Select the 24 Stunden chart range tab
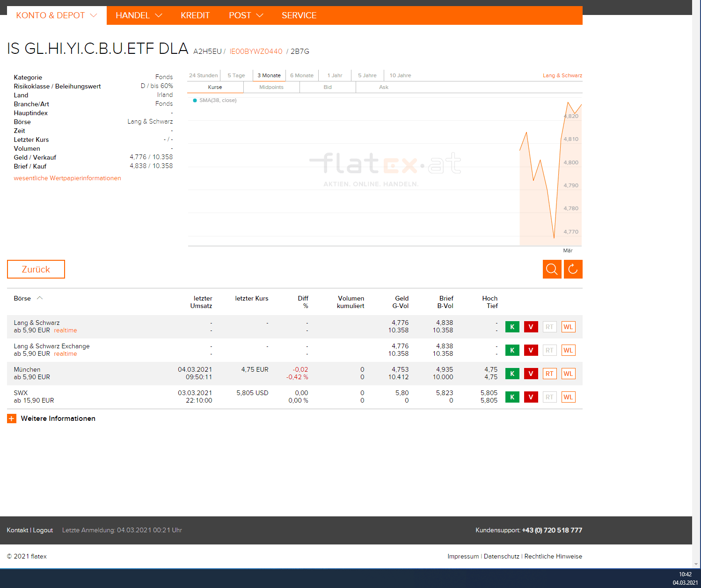The image size is (701, 588). click(x=204, y=75)
